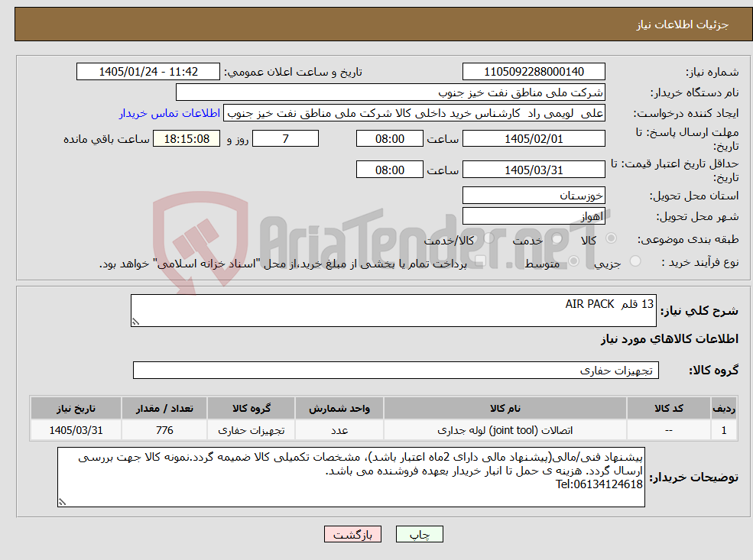Click the general description box '13 قلم AIR PACK'
This screenshot has width=753, height=560.
[x=393, y=310]
